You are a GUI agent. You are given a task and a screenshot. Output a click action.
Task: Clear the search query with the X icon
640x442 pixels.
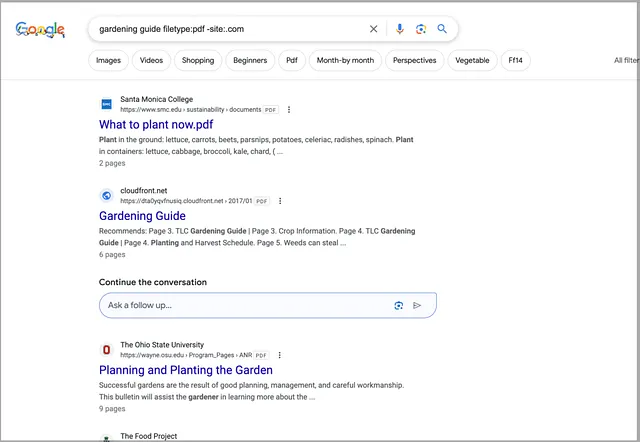click(x=373, y=29)
